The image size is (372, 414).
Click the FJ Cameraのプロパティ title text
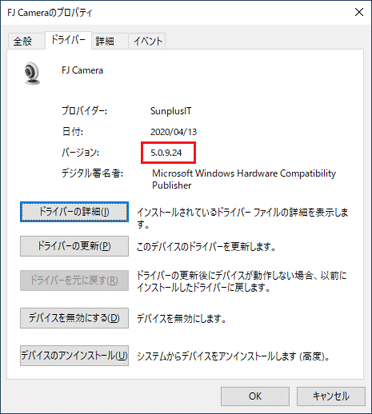coord(50,13)
